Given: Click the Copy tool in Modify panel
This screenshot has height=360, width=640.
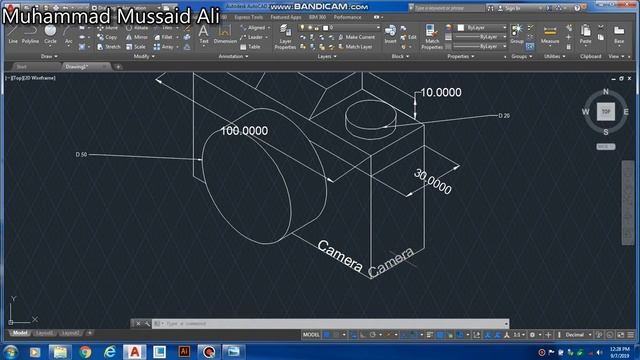Looking at the screenshot, I should [107, 37].
